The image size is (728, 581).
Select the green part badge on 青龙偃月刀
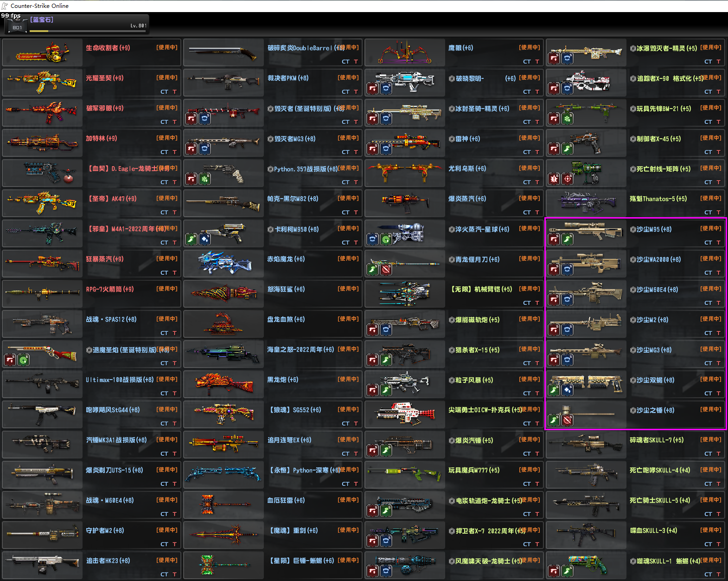click(373, 269)
